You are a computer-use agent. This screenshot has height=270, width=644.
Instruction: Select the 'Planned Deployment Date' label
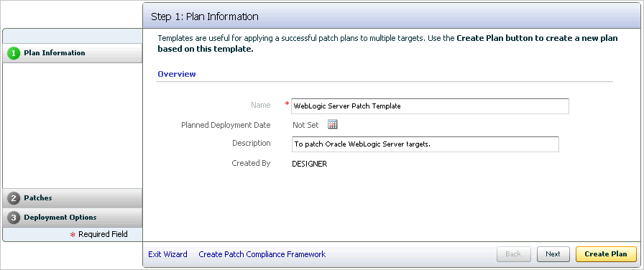click(226, 125)
